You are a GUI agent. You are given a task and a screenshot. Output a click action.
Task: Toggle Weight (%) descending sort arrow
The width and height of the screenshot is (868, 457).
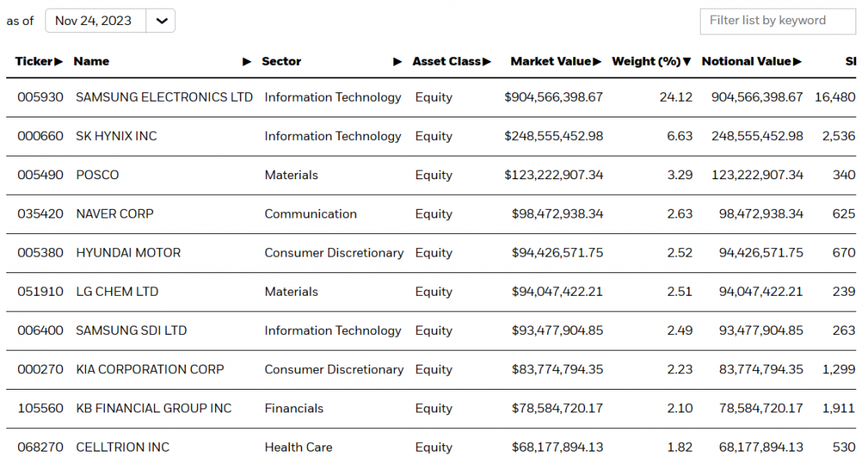coord(687,61)
